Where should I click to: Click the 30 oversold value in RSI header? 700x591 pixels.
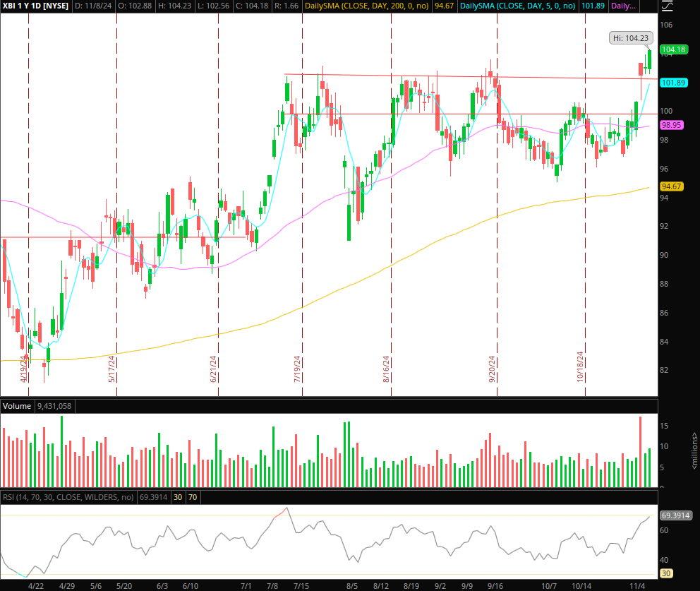[178, 497]
